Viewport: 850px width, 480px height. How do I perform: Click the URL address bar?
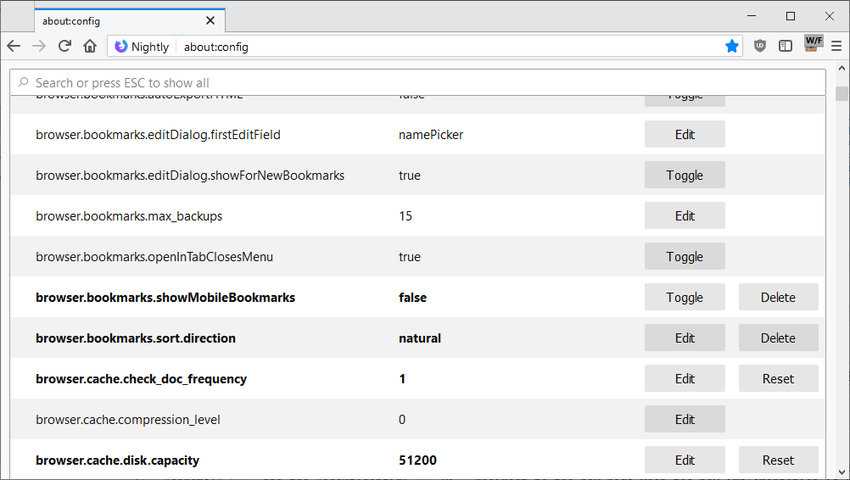tap(450, 47)
